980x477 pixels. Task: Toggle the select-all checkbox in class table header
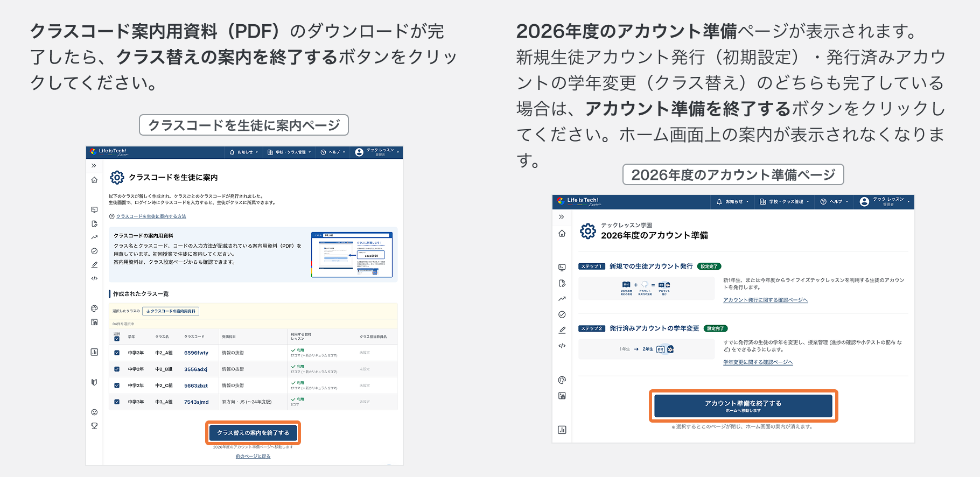pyautogui.click(x=117, y=339)
